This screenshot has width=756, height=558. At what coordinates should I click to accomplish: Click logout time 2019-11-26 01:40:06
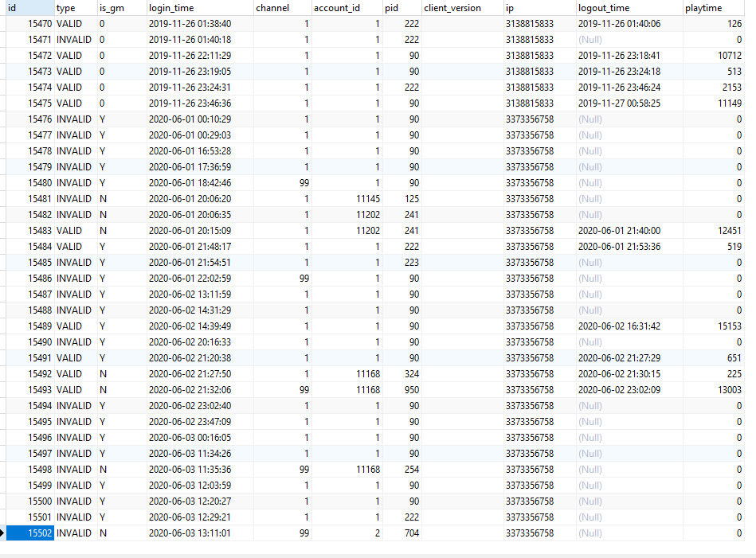pyautogui.click(x=620, y=24)
